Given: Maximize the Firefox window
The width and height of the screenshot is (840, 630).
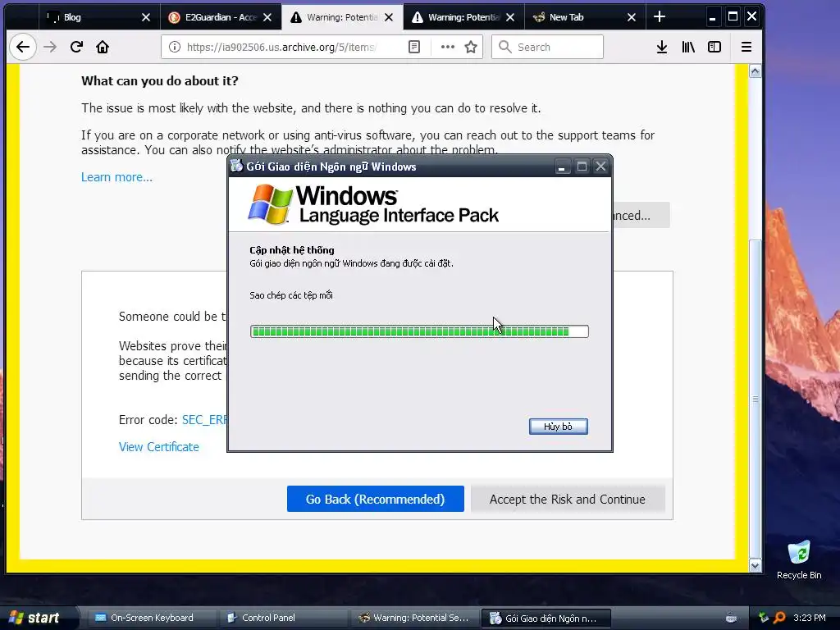Looking at the screenshot, I should [x=733, y=16].
